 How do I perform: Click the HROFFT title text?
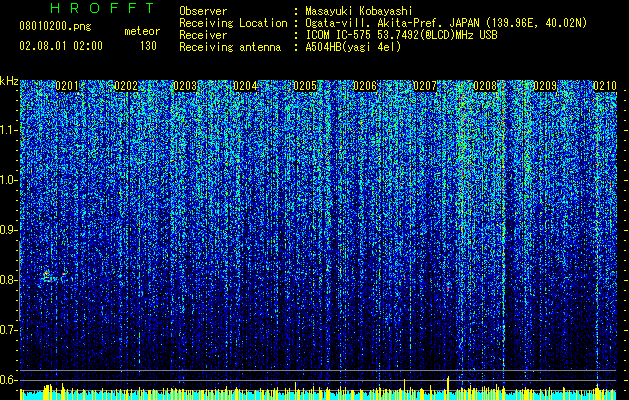point(102,8)
